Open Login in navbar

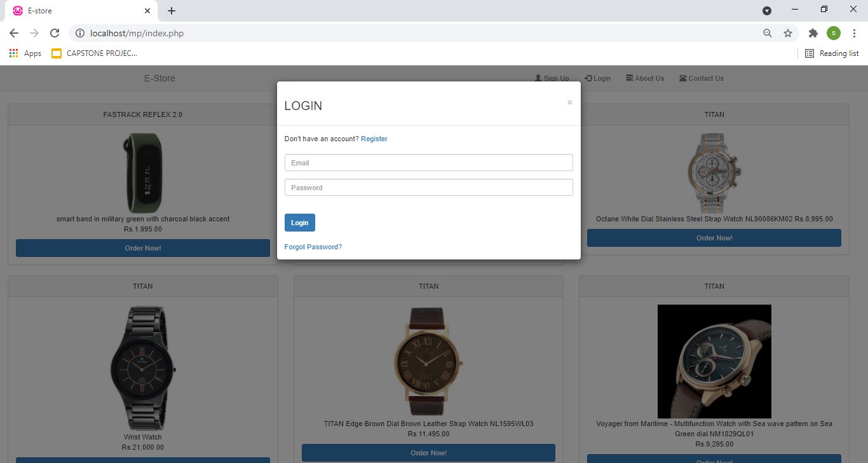[598, 78]
